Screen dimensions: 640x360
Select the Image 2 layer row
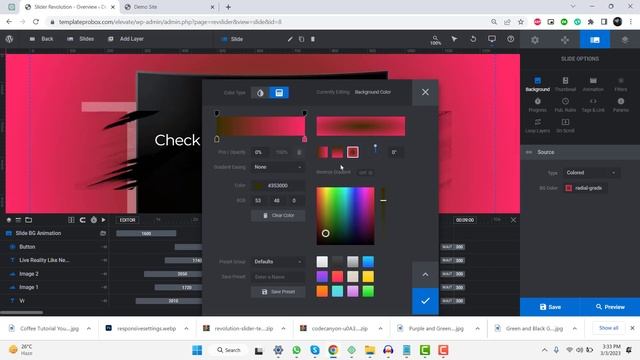pos(55,274)
